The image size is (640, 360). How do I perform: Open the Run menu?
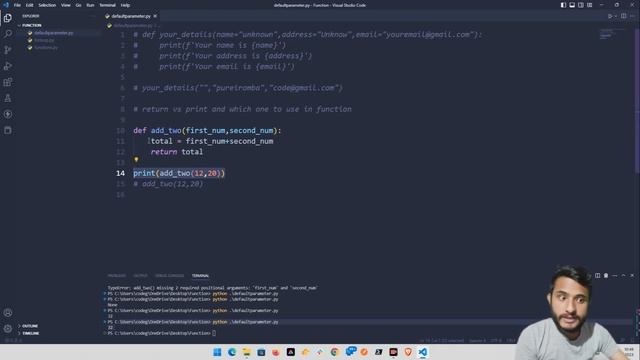[90, 5]
